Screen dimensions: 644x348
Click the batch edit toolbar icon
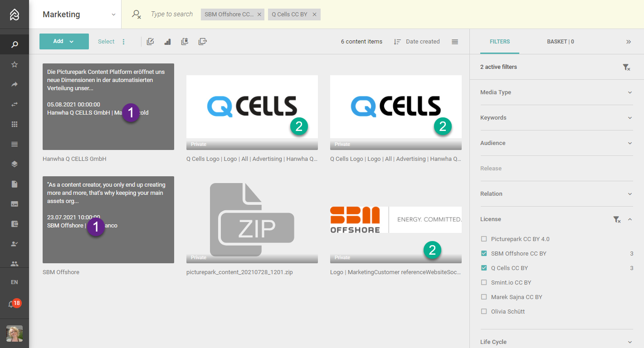tap(151, 42)
